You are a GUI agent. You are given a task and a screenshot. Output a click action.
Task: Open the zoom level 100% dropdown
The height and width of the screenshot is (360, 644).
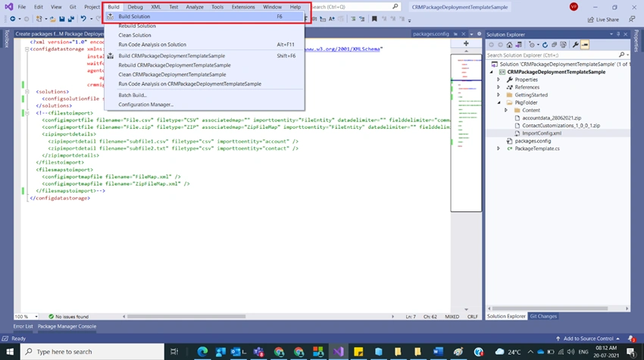click(x=36, y=317)
